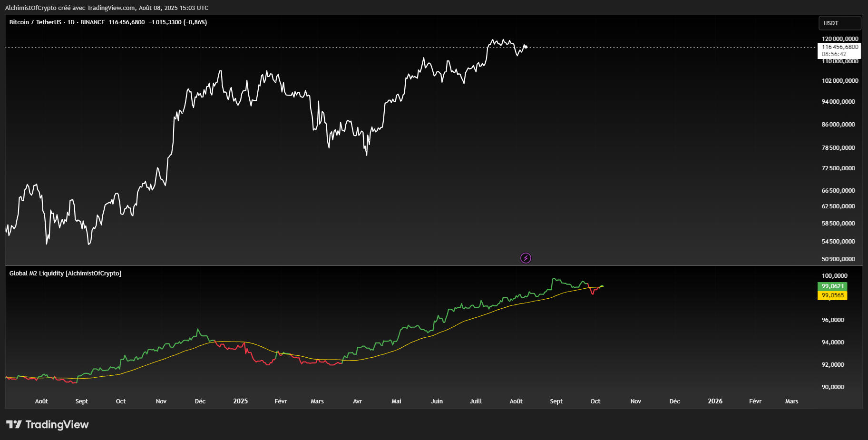Select the 1D interval label
The width and height of the screenshot is (868, 440).
coord(71,22)
